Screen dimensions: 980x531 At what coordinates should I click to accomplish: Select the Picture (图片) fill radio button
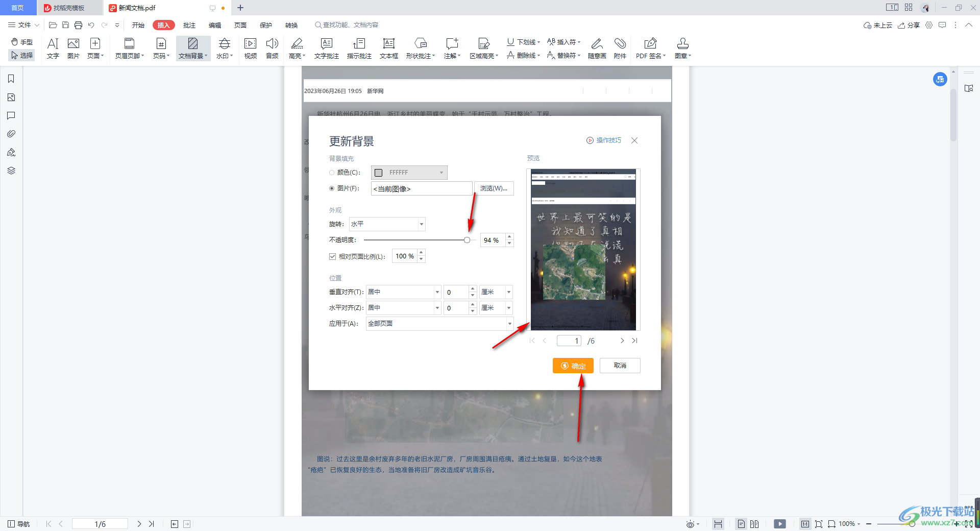tap(332, 188)
